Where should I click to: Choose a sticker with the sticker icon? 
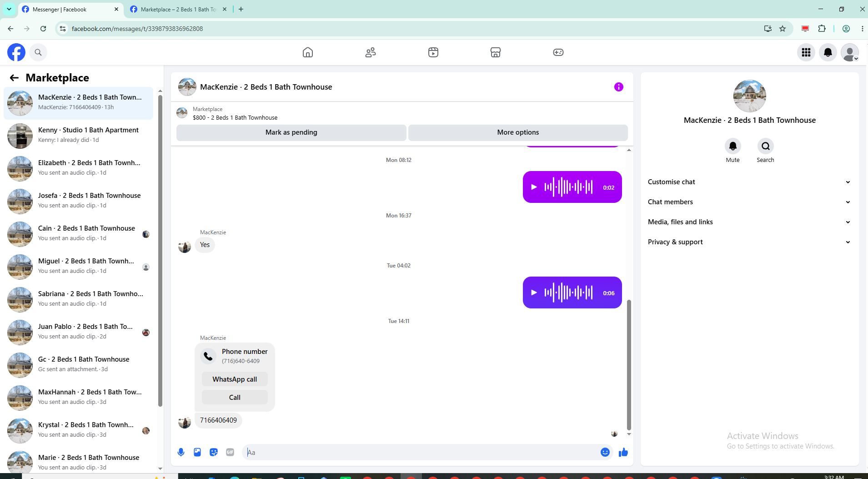pos(214,452)
